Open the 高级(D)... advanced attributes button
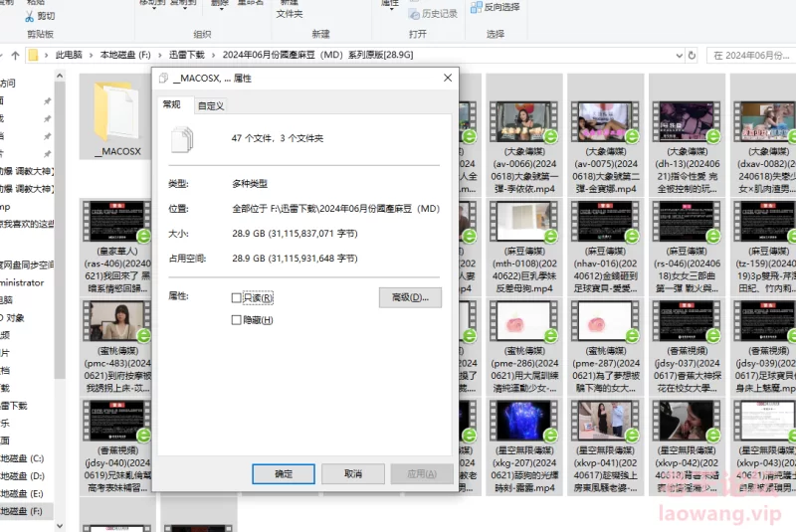The width and height of the screenshot is (796, 532). (410, 297)
